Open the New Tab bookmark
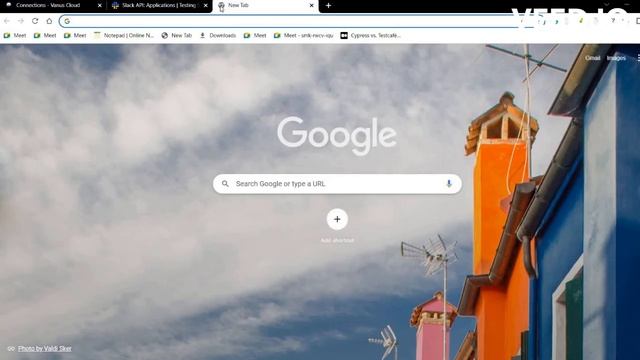Viewport: 640px width, 360px height. [x=176, y=36]
